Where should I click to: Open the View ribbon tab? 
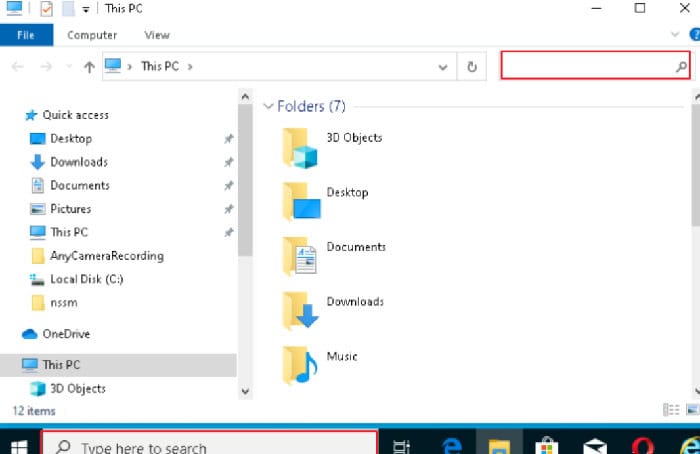point(157,35)
